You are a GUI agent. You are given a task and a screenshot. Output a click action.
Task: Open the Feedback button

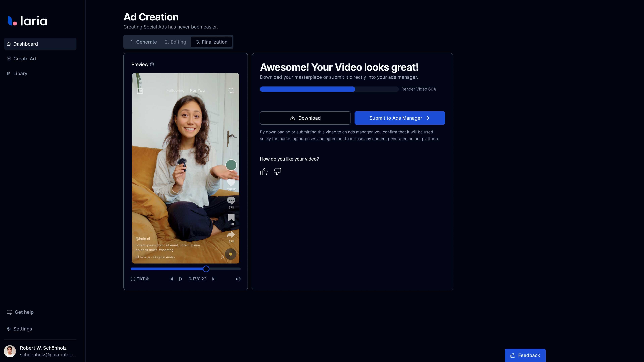pyautogui.click(x=525, y=355)
